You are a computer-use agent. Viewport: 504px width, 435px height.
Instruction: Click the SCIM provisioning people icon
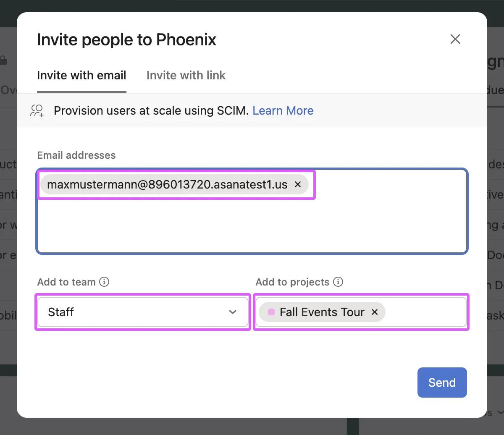click(x=37, y=111)
